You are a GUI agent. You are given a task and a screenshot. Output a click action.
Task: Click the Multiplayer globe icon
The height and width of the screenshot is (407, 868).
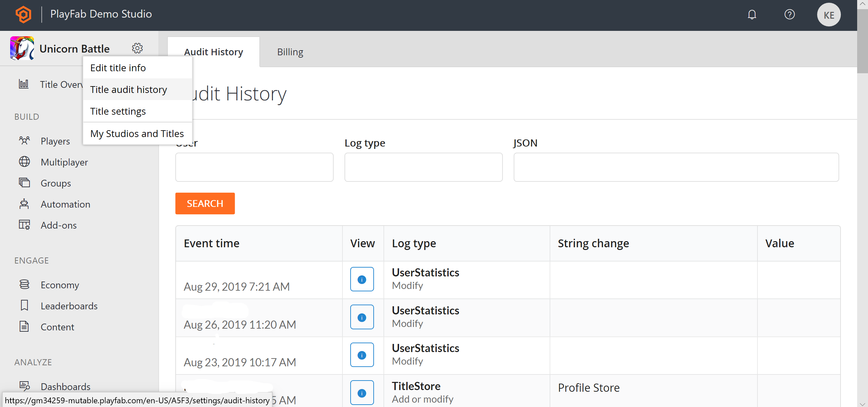24,162
